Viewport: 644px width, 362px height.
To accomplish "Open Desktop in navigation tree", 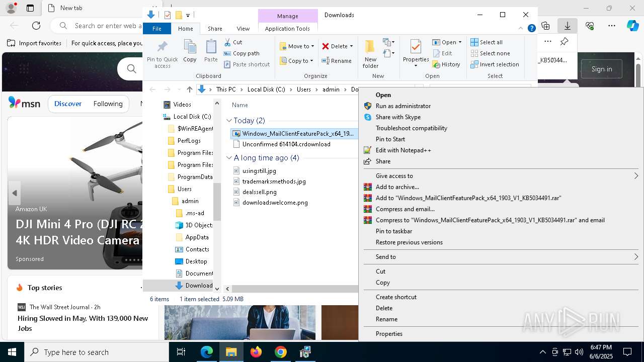I will click(196, 261).
